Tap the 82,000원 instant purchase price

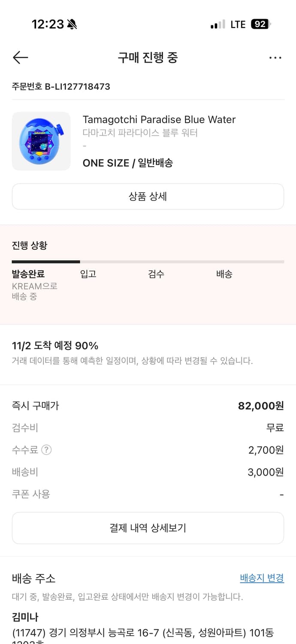click(x=260, y=406)
